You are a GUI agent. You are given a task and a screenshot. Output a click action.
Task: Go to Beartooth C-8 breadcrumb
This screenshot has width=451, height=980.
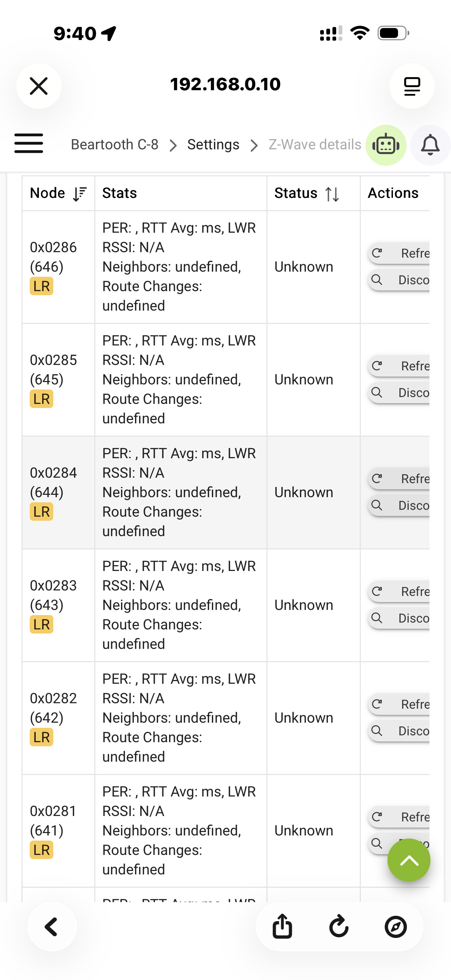pos(114,145)
